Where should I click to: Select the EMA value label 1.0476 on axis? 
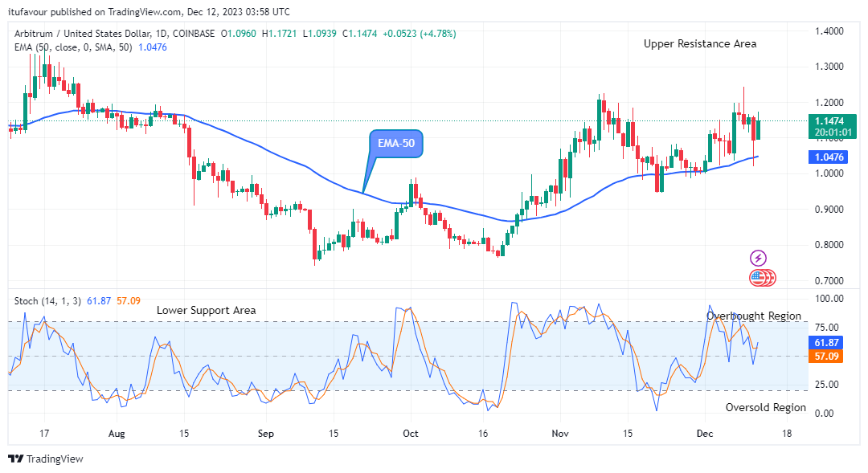click(x=829, y=157)
